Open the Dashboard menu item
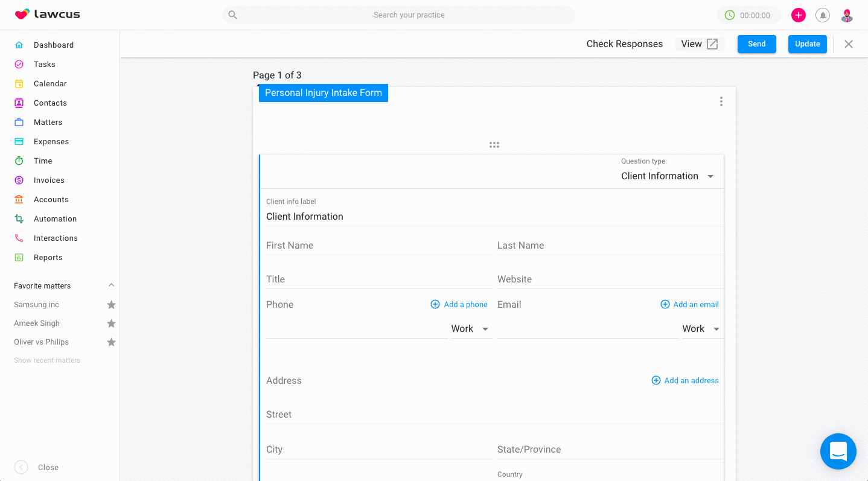The width and height of the screenshot is (868, 481). point(54,45)
